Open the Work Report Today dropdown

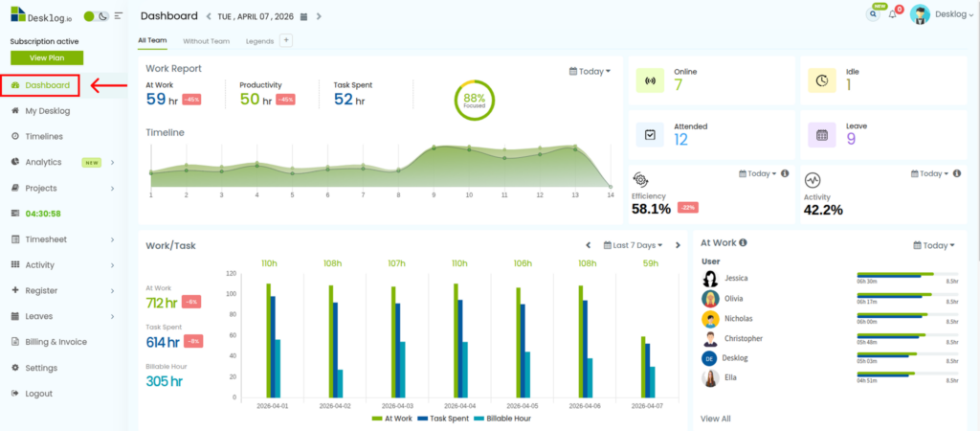590,71
